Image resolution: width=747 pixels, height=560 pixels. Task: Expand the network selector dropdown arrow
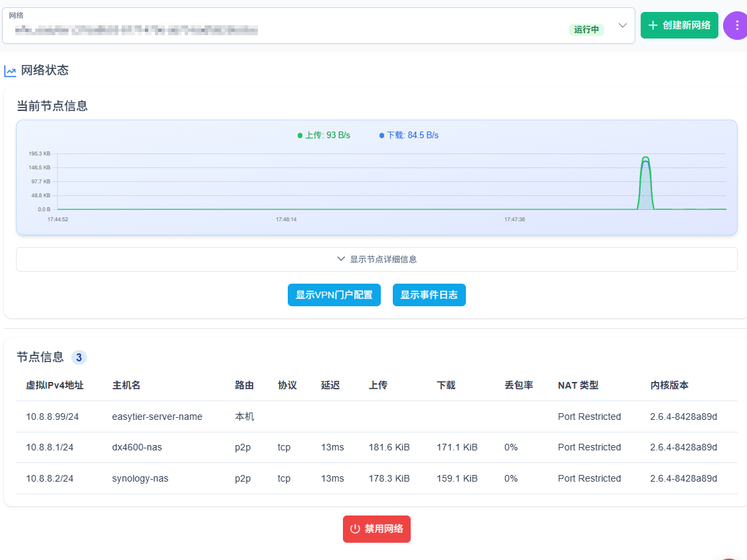point(622,26)
